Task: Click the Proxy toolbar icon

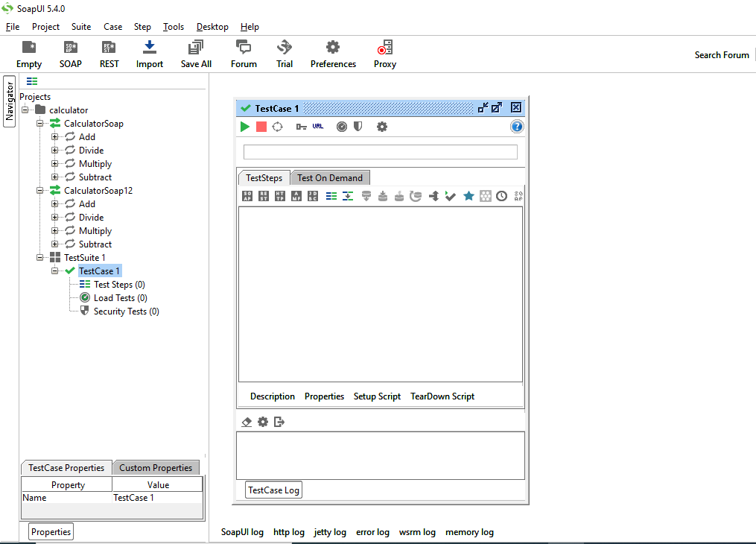Action: (x=385, y=54)
